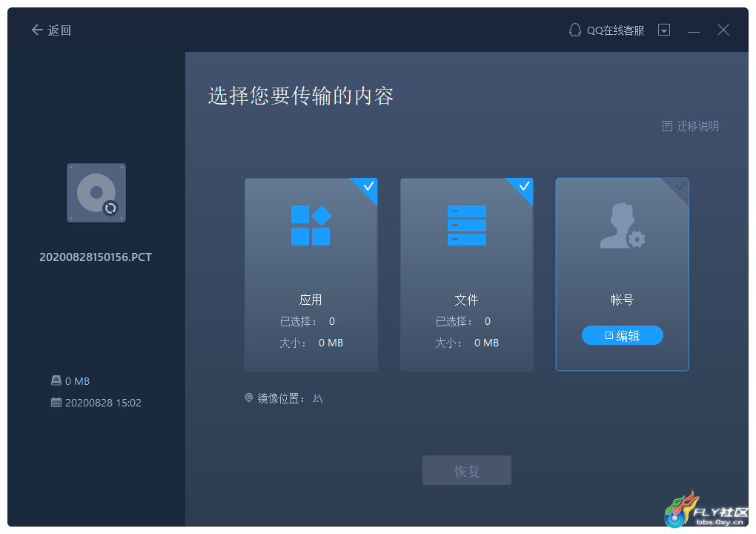Select file name 20200828150156.PCT
Viewport: 756px width, 534px height.
point(96,257)
